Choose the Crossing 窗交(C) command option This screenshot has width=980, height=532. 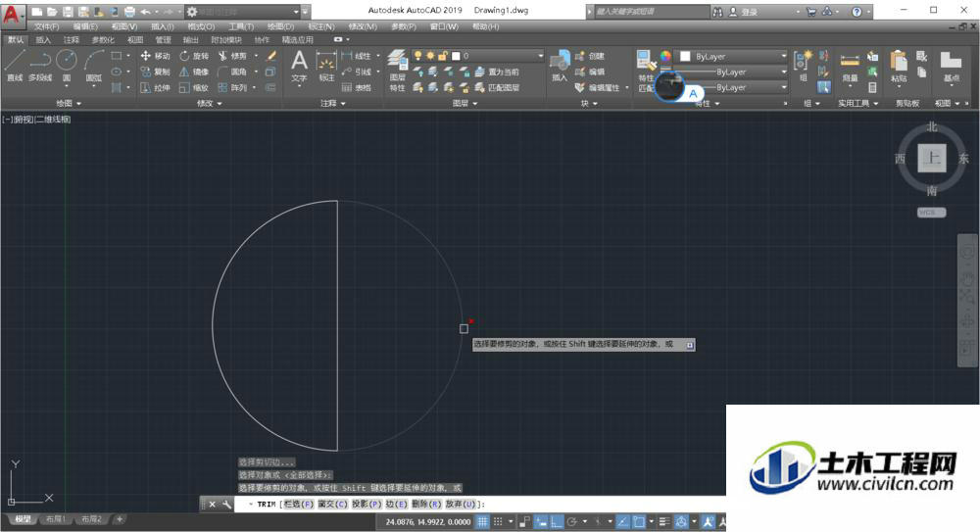tap(332, 504)
